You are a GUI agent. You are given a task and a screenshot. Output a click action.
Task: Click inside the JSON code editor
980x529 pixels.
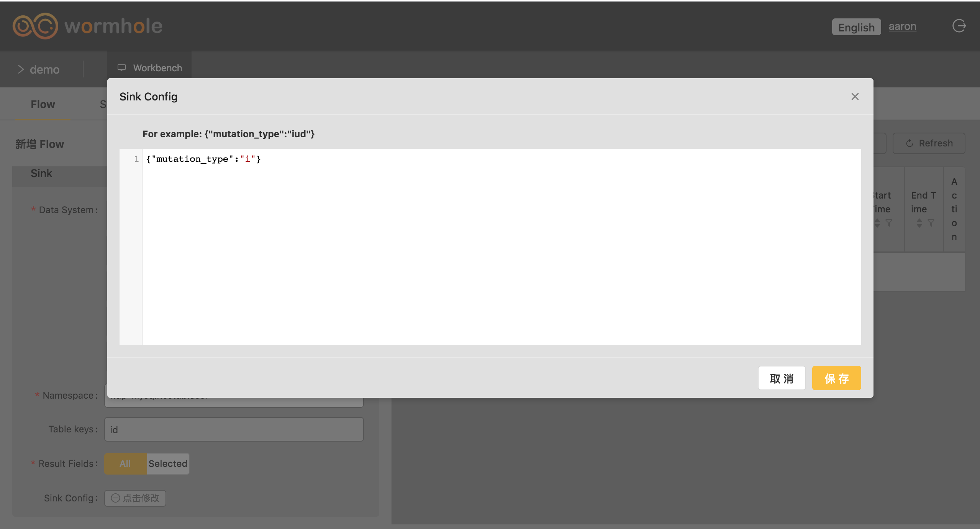[498, 245]
